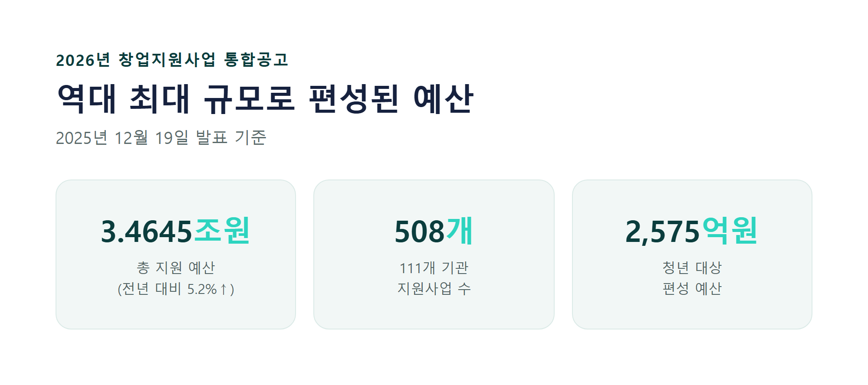Select the 3.4645조원 total budget card
The height and width of the screenshot is (385, 868).
click(176, 254)
